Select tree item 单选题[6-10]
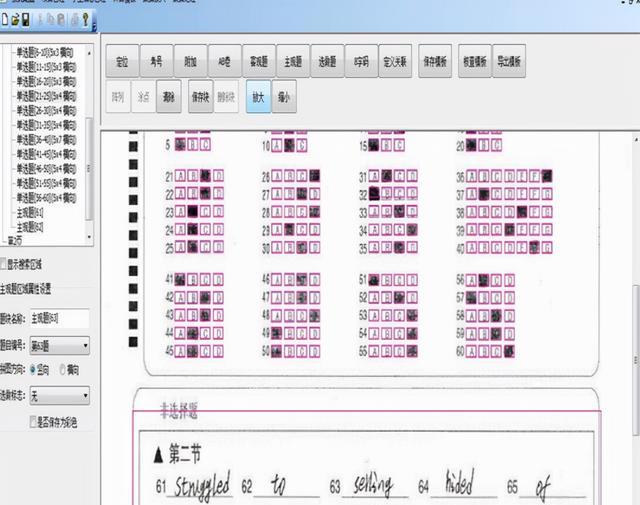This screenshot has height=505, width=640. [44, 52]
